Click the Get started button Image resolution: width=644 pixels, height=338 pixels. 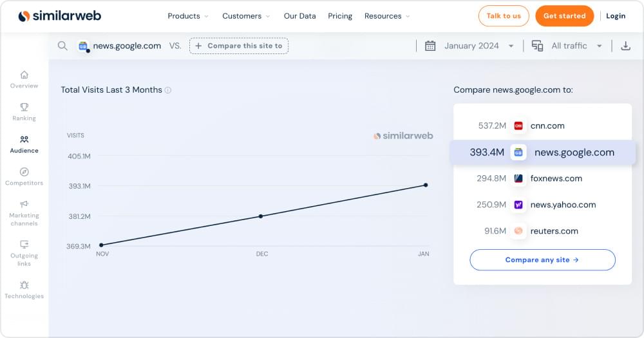point(564,16)
